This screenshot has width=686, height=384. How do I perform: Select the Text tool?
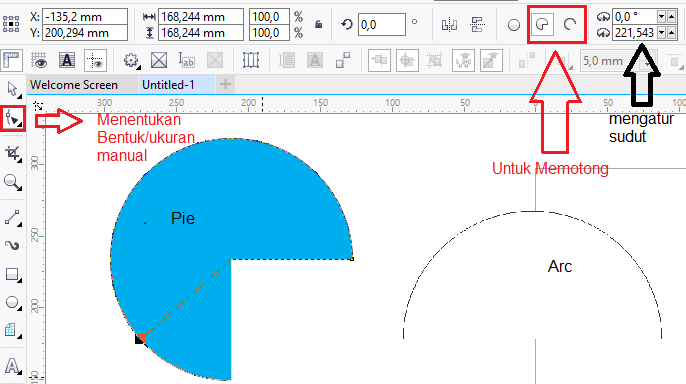12,366
